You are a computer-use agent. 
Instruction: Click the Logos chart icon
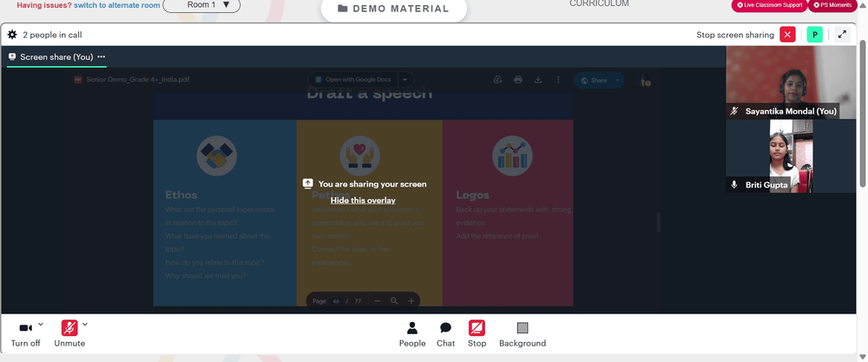(512, 156)
